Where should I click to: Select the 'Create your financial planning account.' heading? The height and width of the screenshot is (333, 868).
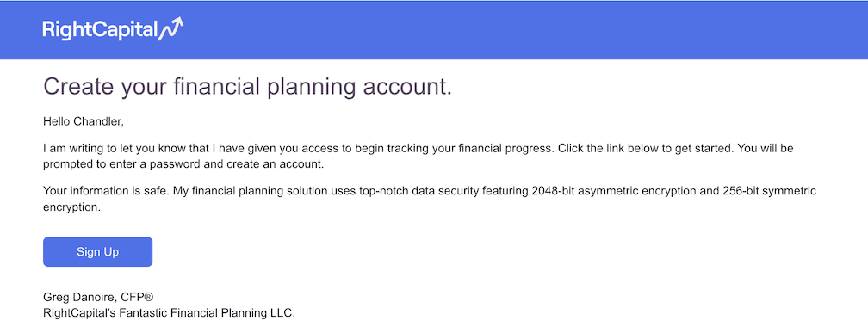(x=247, y=88)
